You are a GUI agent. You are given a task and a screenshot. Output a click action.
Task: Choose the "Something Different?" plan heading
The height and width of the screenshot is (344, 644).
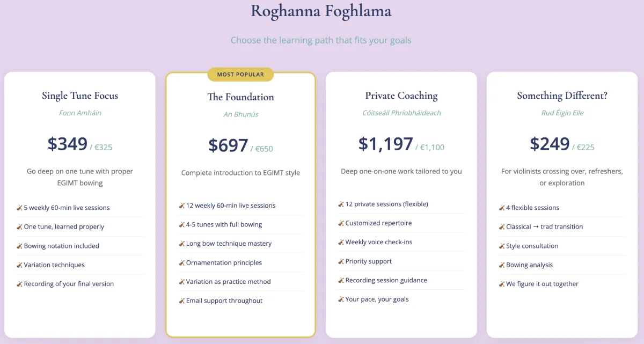562,96
